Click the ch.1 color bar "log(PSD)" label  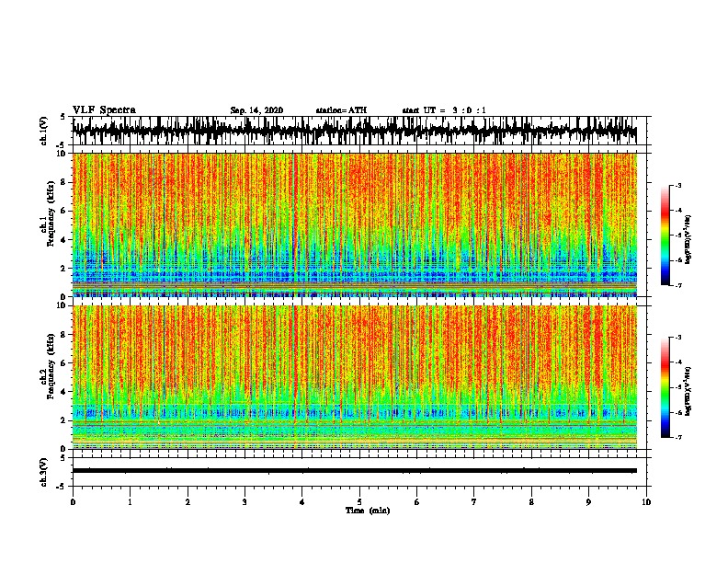tap(688, 239)
